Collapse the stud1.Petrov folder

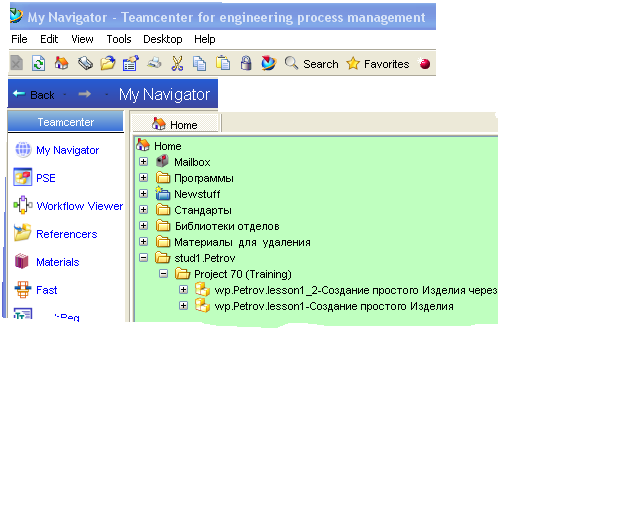pyautogui.click(x=143, y=258)
